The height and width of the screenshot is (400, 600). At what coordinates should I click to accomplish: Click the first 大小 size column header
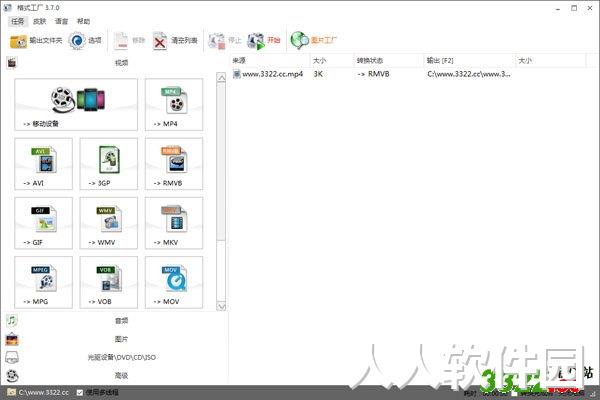[x=331, y=60]
